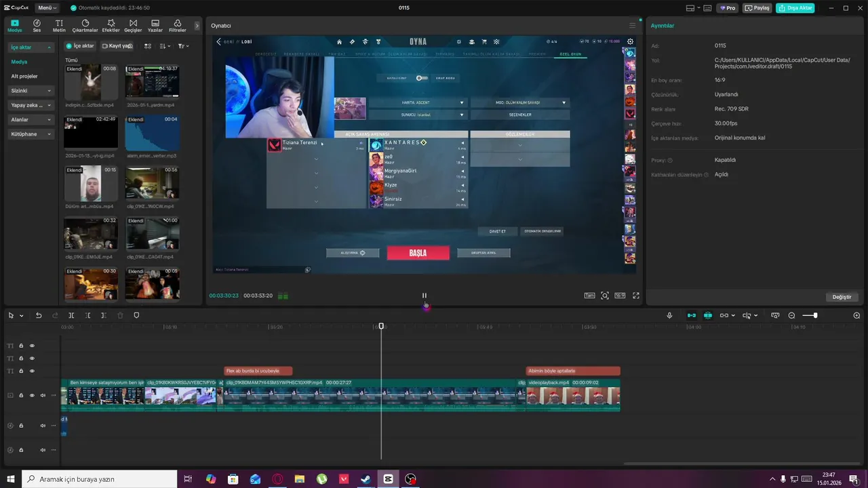This screenshot has width=868, height=488.
Task: Click the İçe aktar import button
Action: pyautogui.click(x=80, y=46)
